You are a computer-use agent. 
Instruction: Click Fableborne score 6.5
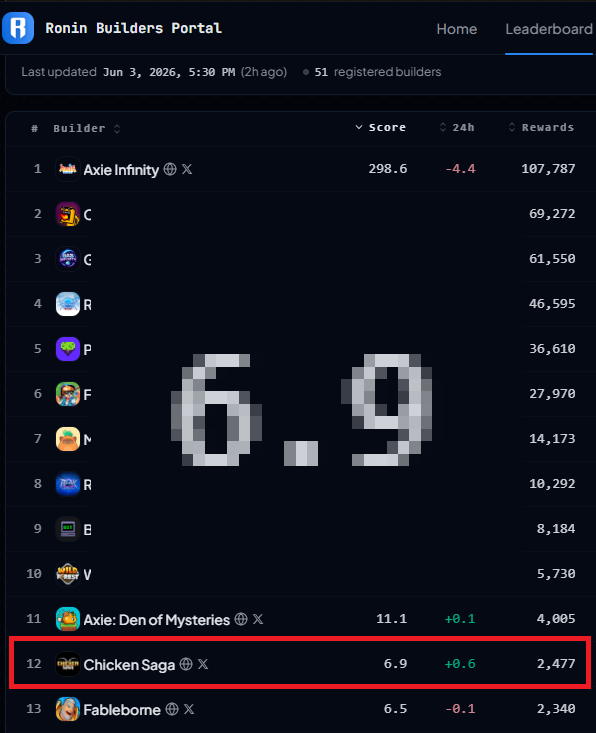point(395,709)
